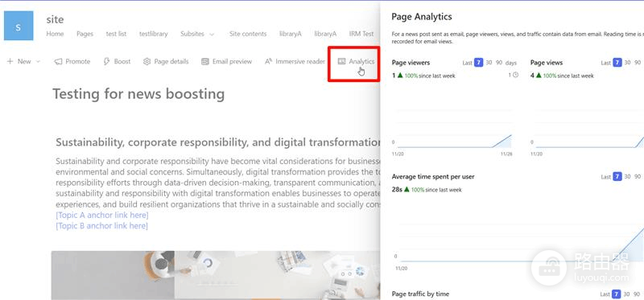The height and width of the screenshot is (300, 644).
Task: Expand the New dropdown chevron
Action: [38, 62]
